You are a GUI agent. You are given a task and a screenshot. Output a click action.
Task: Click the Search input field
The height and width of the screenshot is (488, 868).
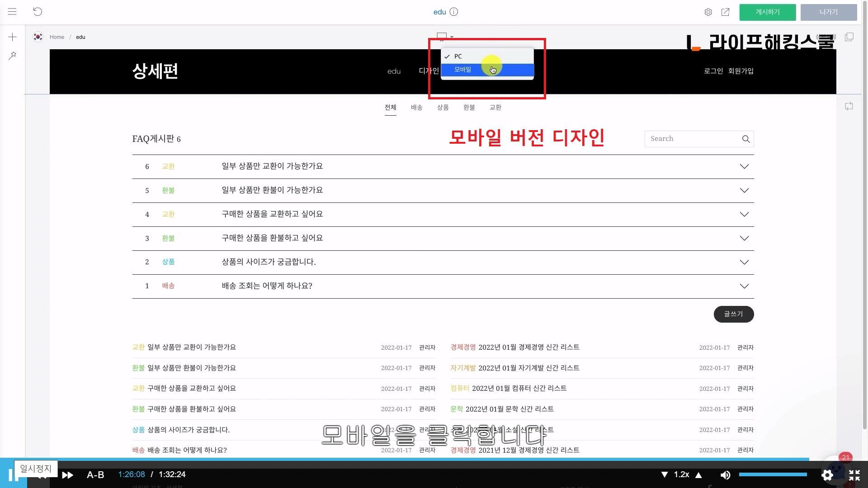[x=692, y=139]
